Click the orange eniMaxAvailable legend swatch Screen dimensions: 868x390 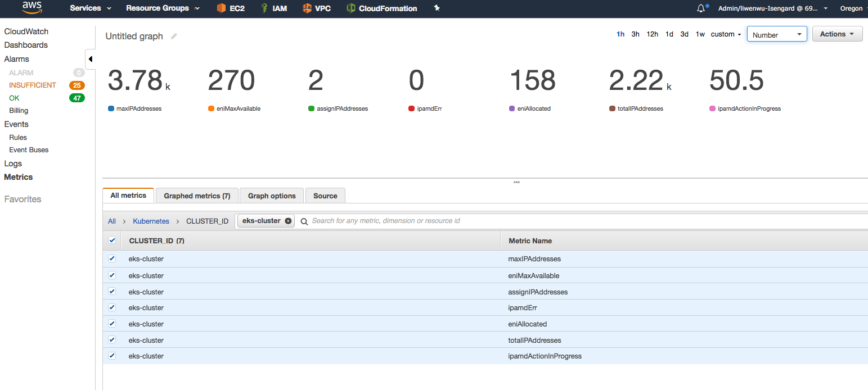click(x=211, y=108)
